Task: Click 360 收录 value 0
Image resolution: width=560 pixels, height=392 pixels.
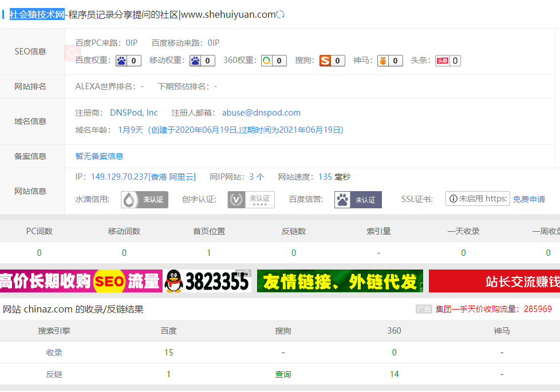Action: (395, 353)
